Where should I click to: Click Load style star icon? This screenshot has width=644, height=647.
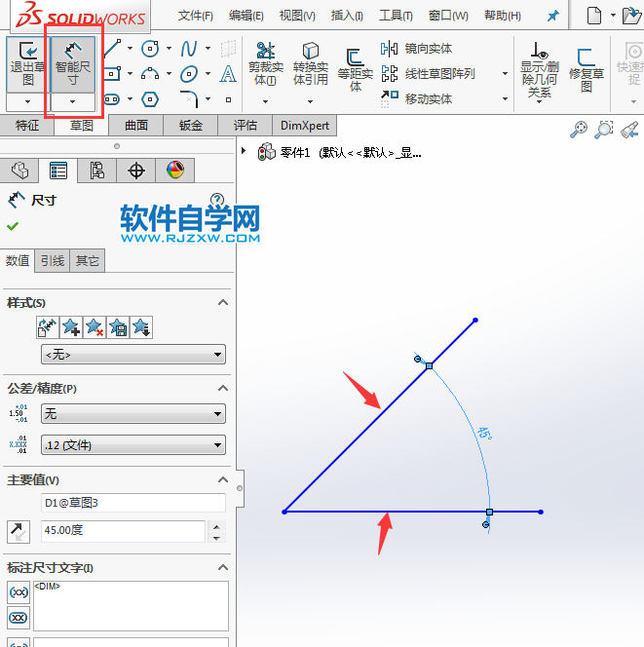tap(141, 327)
